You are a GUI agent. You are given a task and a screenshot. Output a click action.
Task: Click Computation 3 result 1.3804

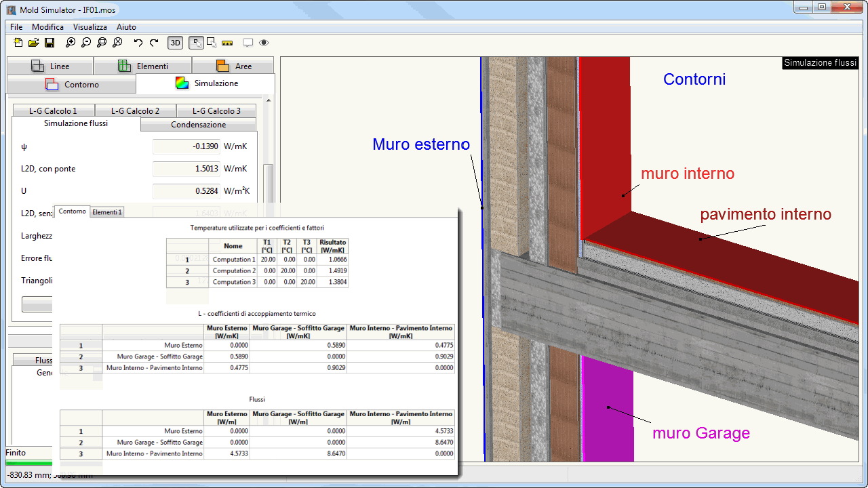[332, 282]
